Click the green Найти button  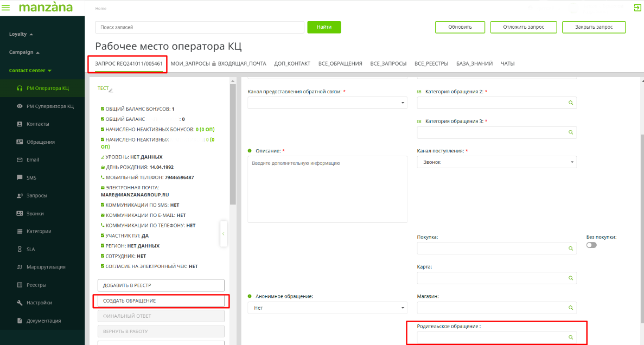(324, 27)
